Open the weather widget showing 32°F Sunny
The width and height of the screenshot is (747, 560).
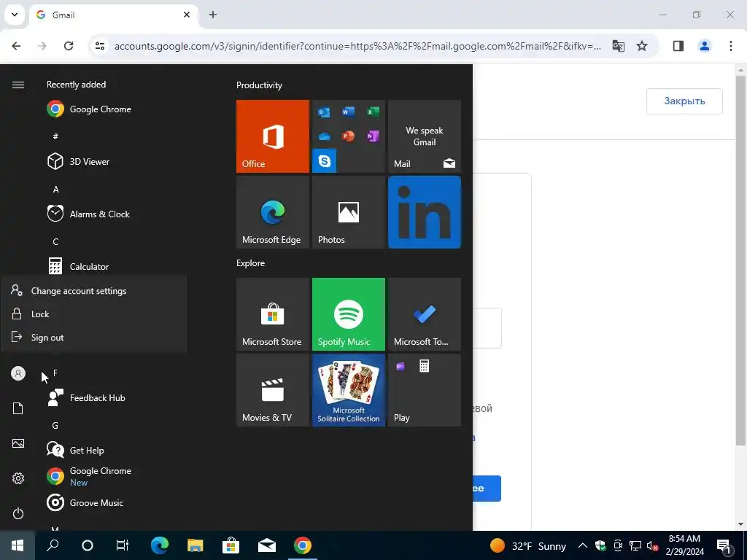coord(528,545)
